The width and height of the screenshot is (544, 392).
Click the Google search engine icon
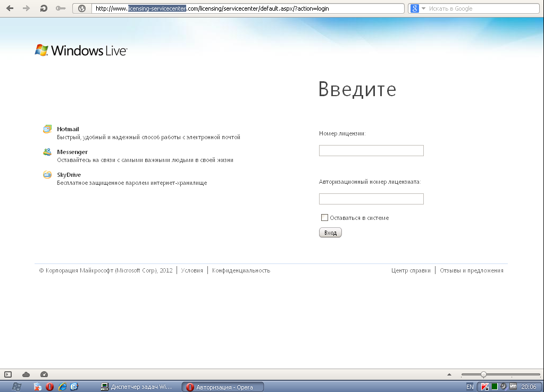pos(415,8)
